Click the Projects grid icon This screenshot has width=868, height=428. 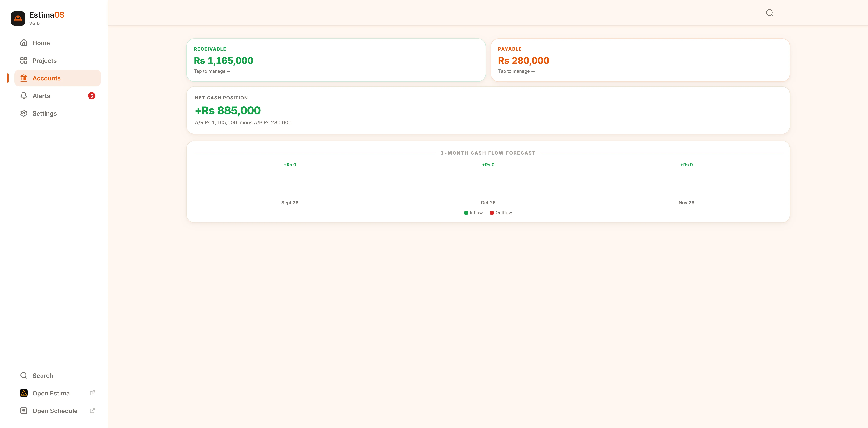tap(24, 61)
